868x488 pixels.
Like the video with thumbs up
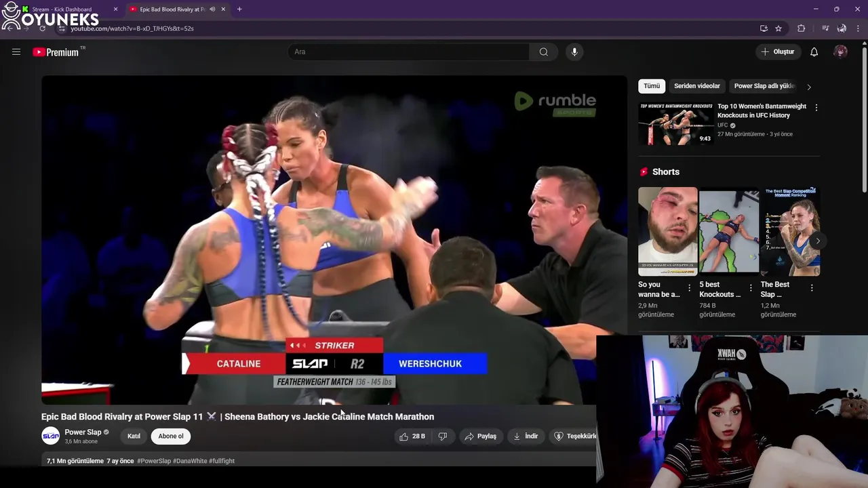tap(412, 436)
